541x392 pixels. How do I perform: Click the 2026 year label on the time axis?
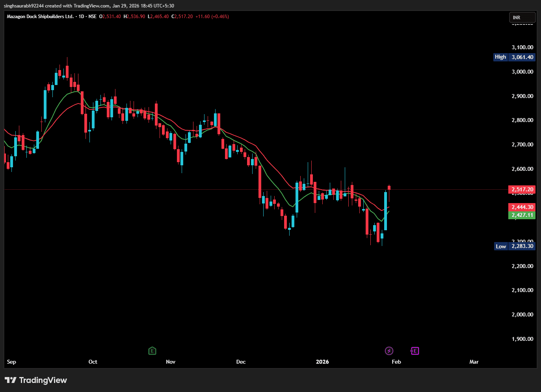pyautogui.click(x=322, y=362)
